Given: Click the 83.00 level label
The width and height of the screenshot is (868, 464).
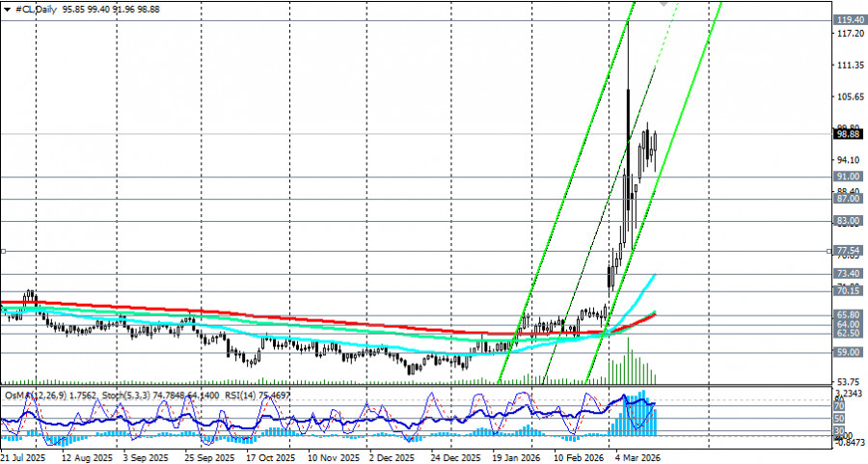Looking at the screenshot, I should pos(849,221).
